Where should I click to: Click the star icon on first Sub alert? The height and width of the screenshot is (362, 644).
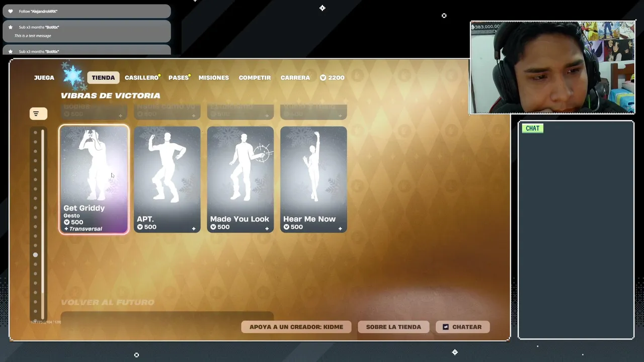coord(11,27)
